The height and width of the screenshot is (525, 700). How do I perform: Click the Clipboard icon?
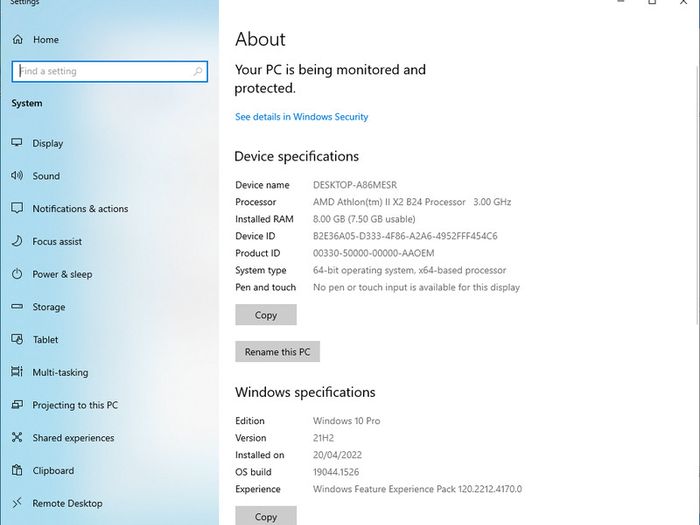point(17,470)
